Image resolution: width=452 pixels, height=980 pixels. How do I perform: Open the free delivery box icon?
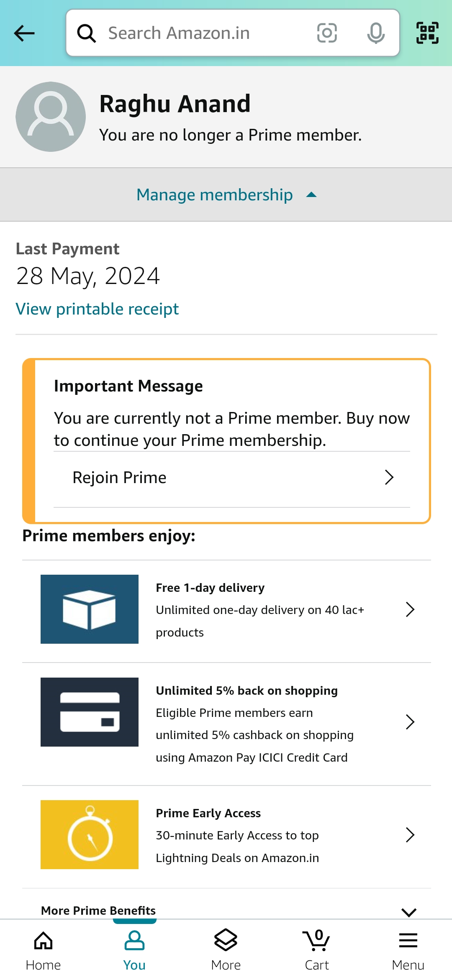(x=90, y=609)
